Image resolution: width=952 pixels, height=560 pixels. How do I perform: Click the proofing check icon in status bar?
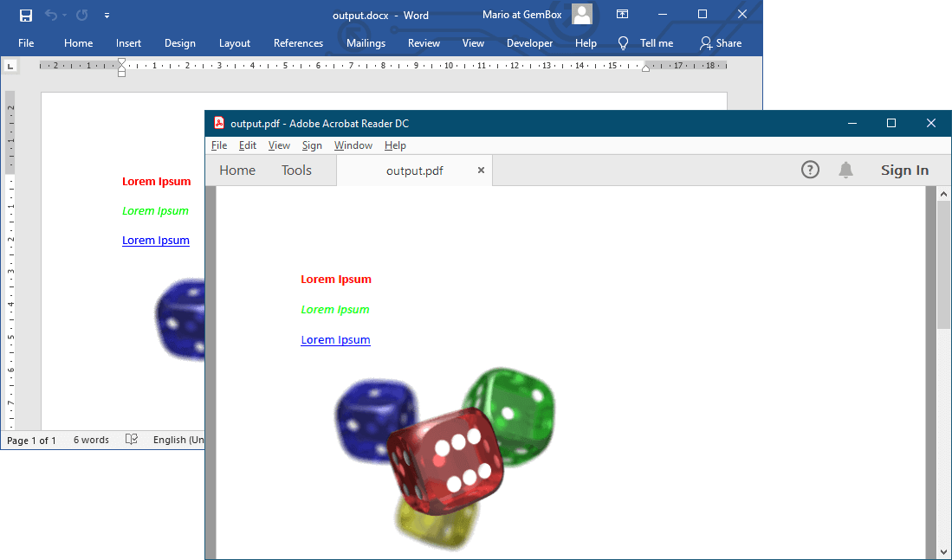(x=132, y=440)
